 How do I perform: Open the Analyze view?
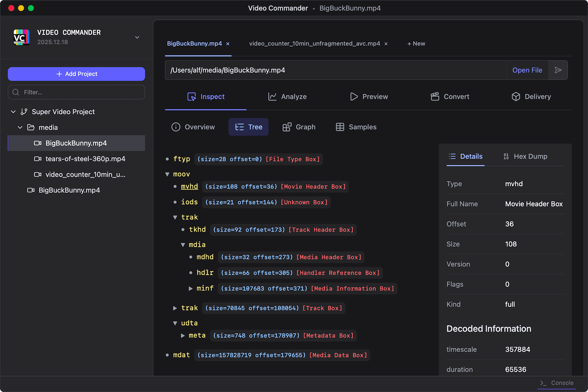[x=287, y=97]
